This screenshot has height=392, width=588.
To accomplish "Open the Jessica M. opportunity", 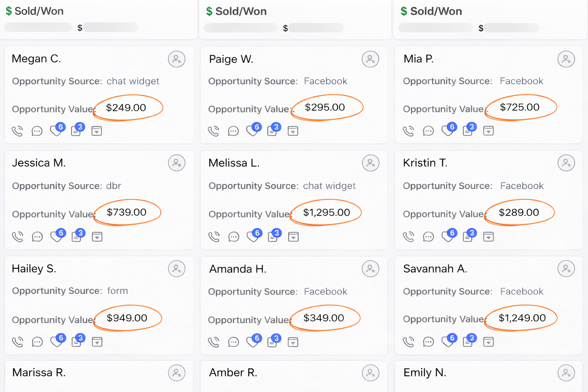I will 39,163.
